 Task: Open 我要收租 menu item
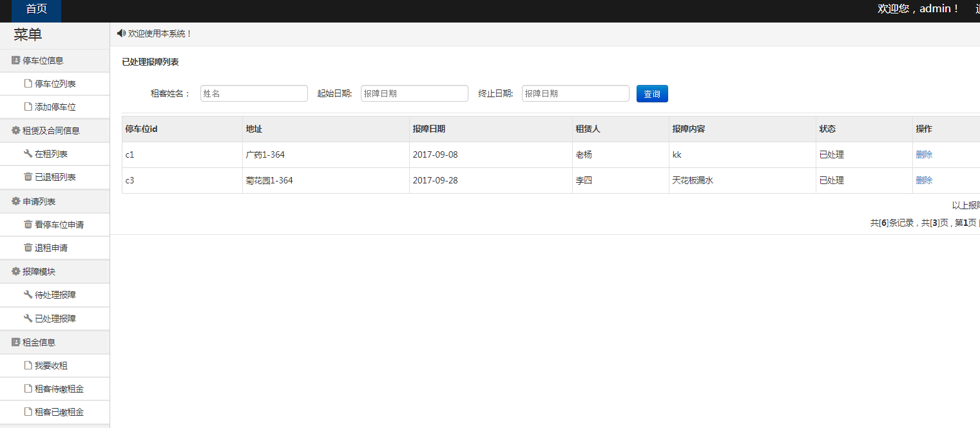[55, 366]
